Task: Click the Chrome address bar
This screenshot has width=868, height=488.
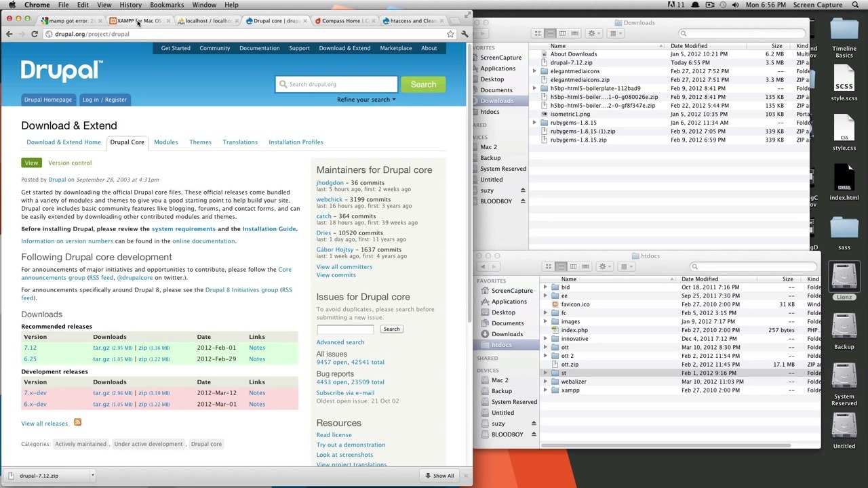Action: point(244,34)
